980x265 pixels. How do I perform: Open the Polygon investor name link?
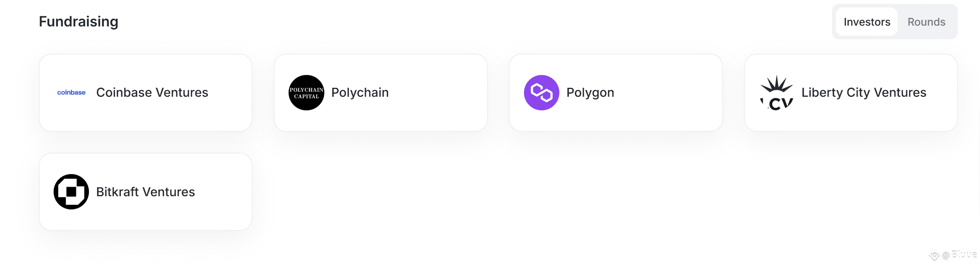coord(590,92)
